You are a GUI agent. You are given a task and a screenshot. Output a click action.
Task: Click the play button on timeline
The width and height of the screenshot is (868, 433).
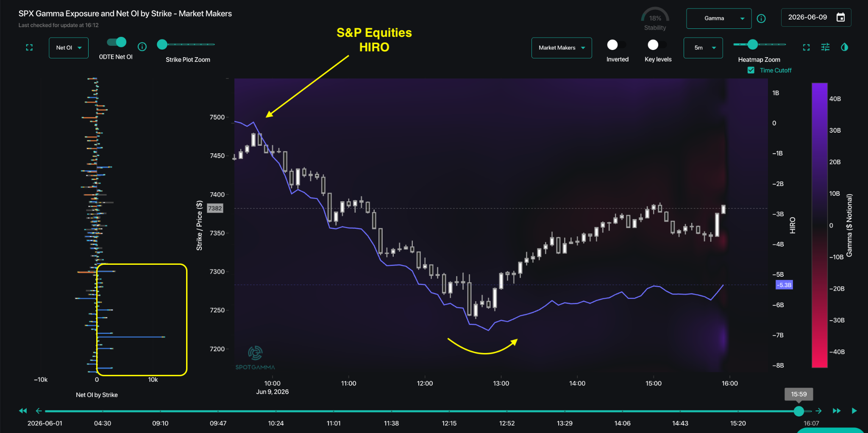[x=854, y=411]
